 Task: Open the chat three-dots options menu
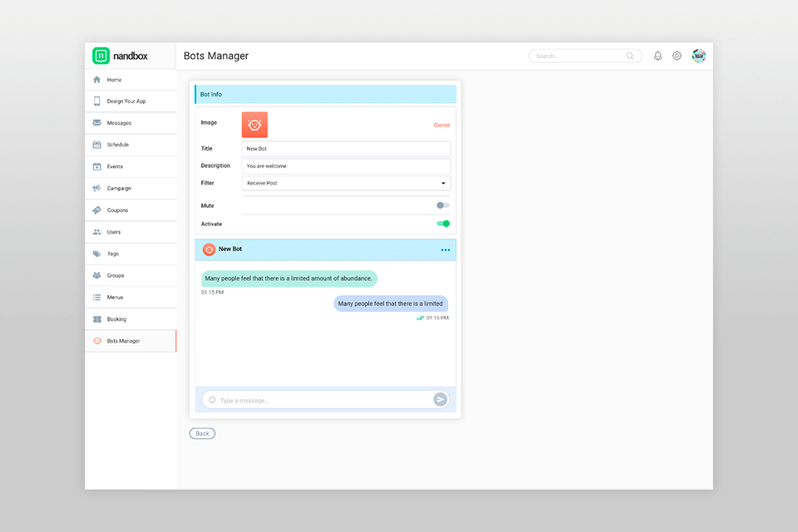446,250
